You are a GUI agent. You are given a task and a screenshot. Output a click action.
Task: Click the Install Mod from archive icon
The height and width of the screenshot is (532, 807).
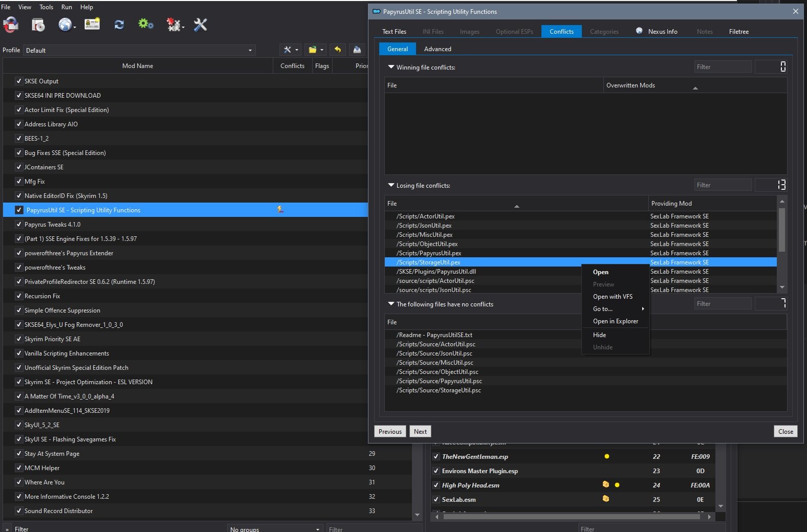pos(38,24)
